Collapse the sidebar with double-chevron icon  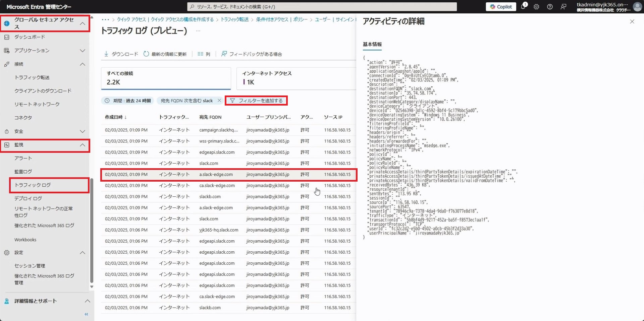86,314
